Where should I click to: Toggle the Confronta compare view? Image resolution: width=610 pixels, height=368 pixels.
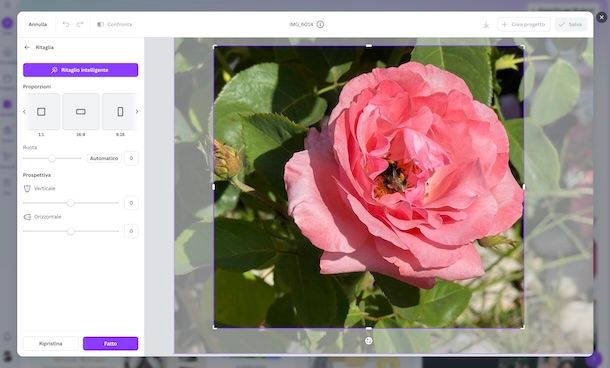[115, 24]
